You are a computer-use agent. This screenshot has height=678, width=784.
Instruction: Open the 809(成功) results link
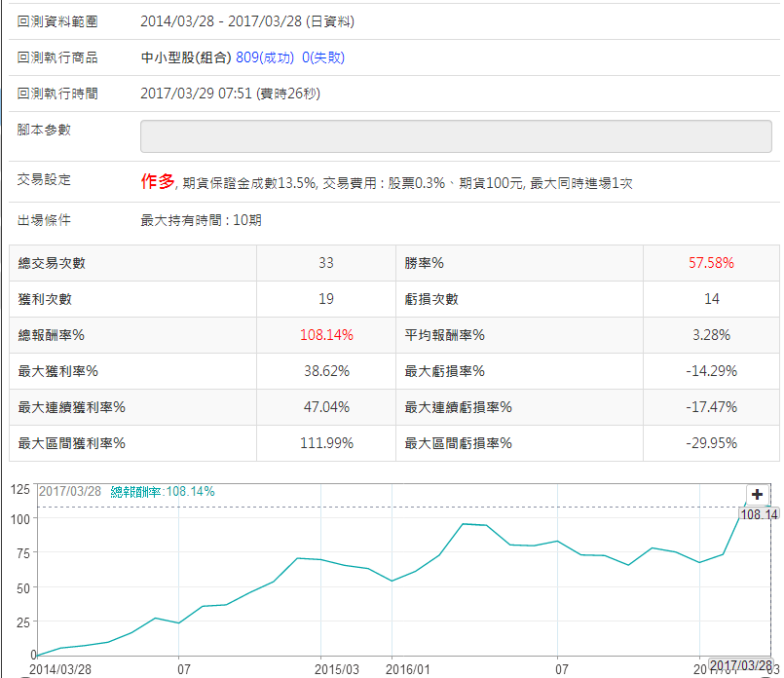click(265, 57)
